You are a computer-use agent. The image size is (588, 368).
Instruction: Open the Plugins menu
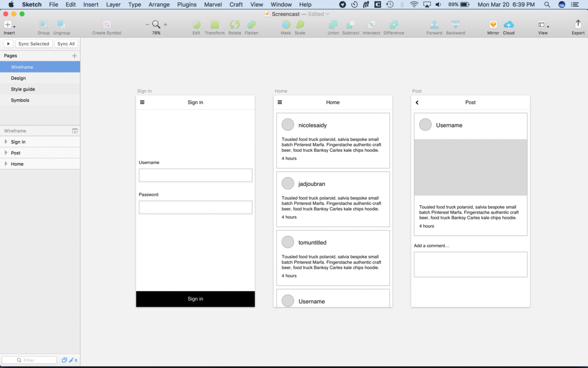coord(186,4)
